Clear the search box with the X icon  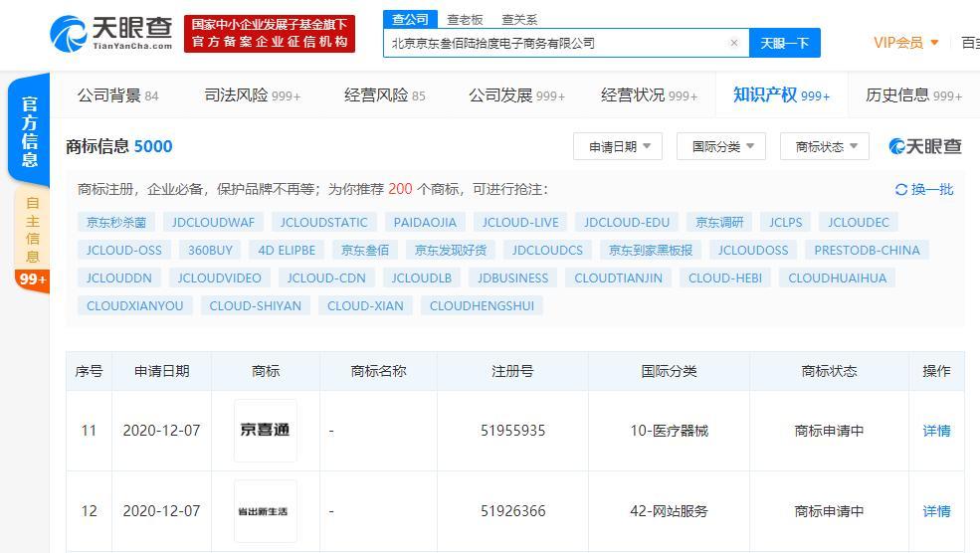tap(733, 43)
